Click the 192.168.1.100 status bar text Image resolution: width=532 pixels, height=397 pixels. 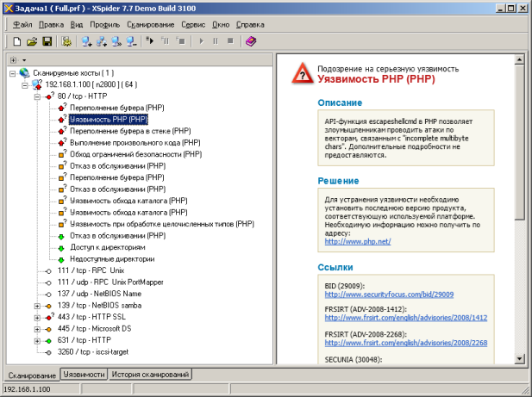coord(27,389)
